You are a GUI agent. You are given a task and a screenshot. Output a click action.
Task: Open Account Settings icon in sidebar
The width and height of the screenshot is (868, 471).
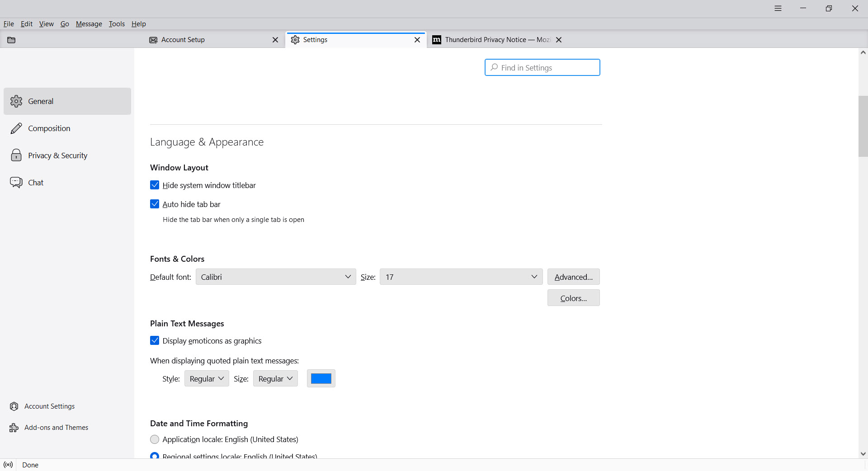pyautogui.click(x=14, y=406)
